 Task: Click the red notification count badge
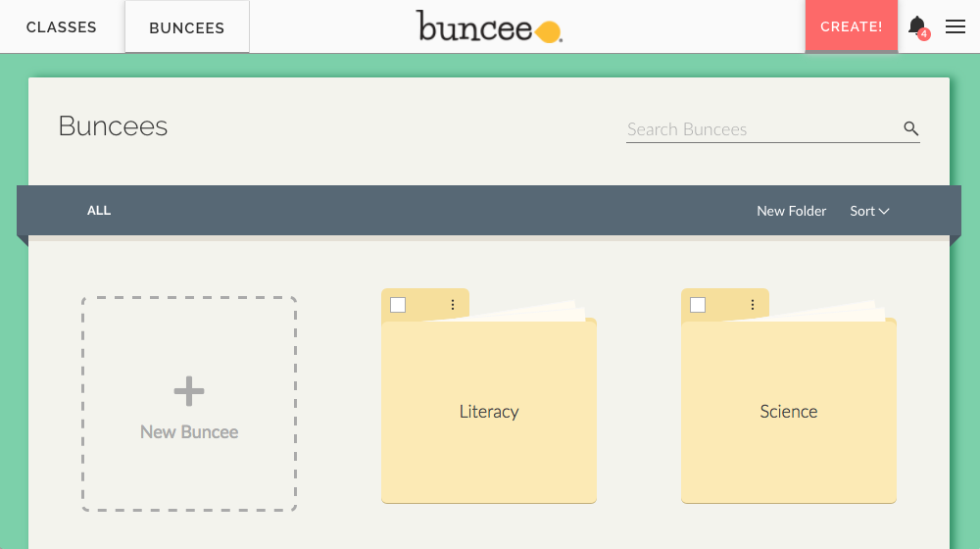coord(924,35)
